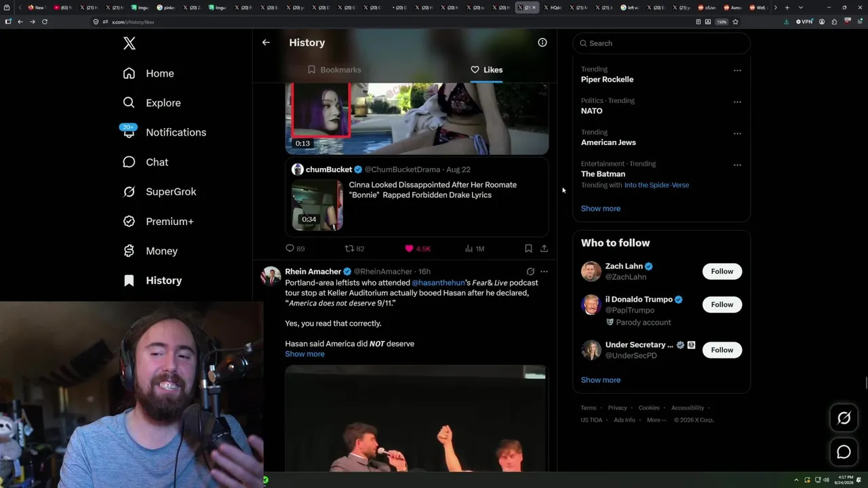The image size is (868, 488).
Task: Click the 150% zoom level indicator
Action: pos(722,22)
